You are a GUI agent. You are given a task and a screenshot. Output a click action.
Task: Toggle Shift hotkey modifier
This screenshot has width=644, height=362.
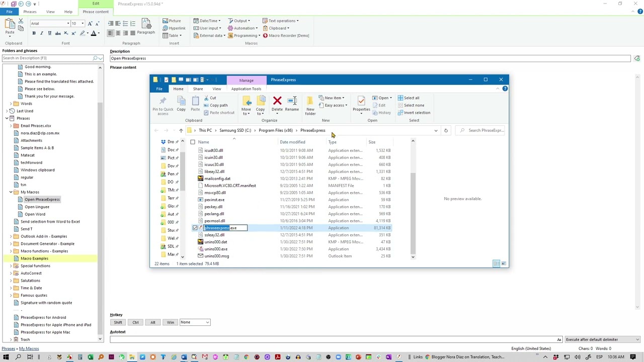(118, 322)
